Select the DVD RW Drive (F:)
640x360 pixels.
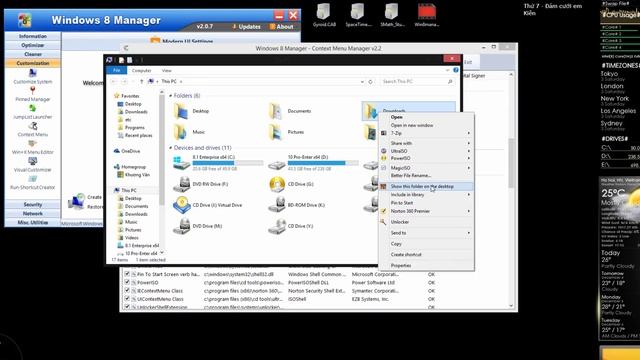tap(201, 184)
